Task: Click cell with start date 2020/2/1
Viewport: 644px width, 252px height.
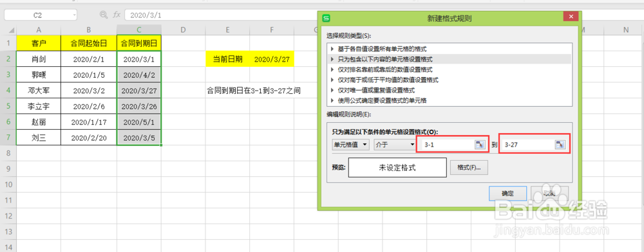Action: (x=89, y=59)
